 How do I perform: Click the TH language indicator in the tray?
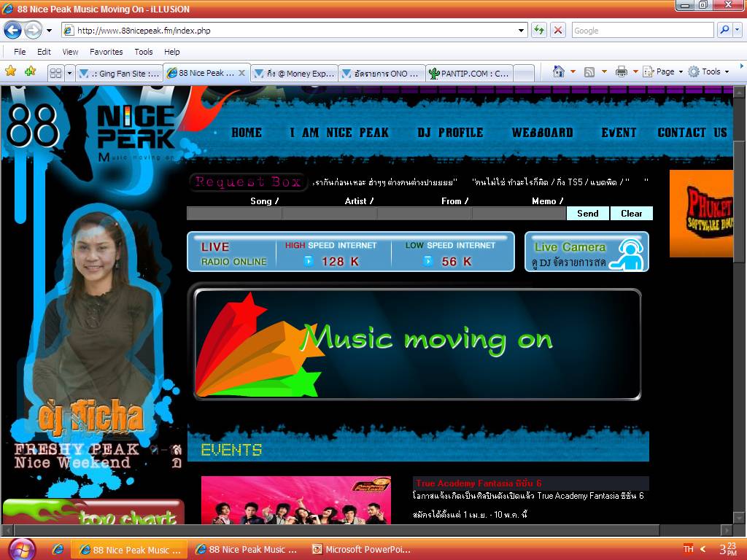tap(689, 549)
